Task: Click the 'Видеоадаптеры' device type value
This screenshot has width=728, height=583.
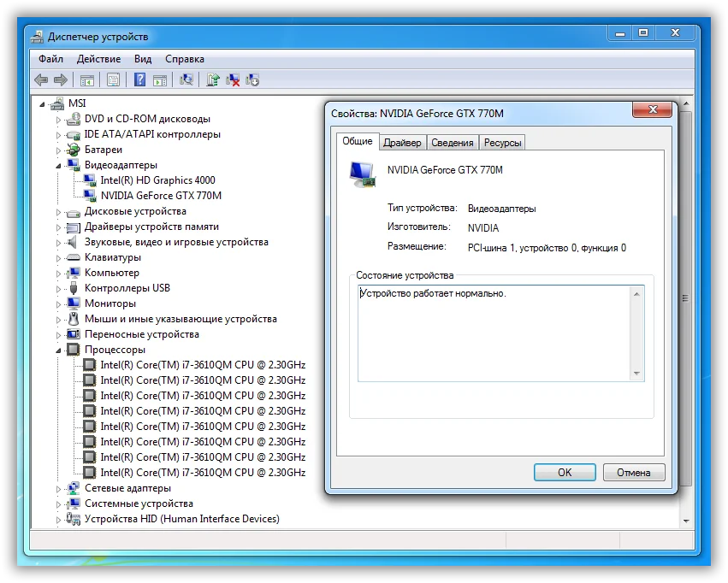Action: (502, 209)
